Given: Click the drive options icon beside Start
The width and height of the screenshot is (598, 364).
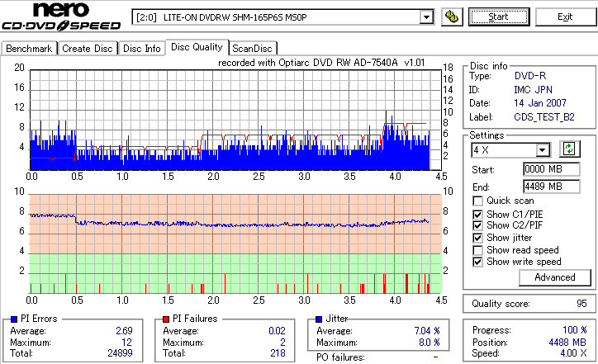Looking at the screenshot, I should [452, 17].
